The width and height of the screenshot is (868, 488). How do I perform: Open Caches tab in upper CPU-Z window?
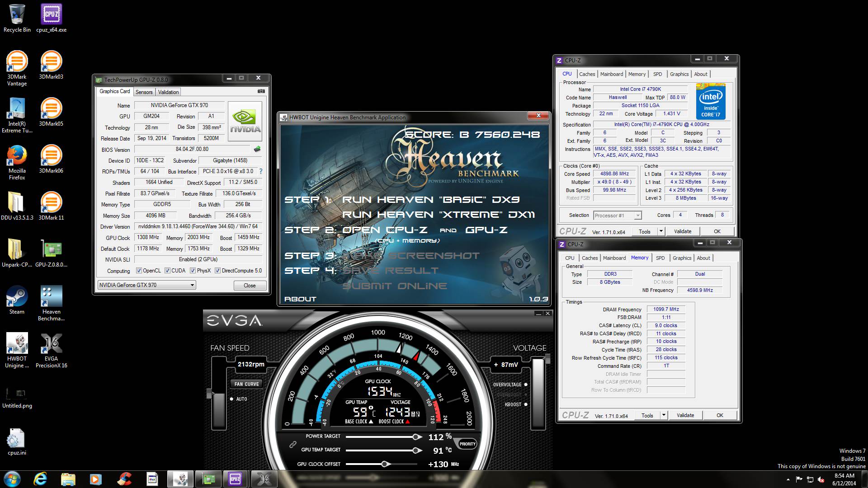pos(587,74)
